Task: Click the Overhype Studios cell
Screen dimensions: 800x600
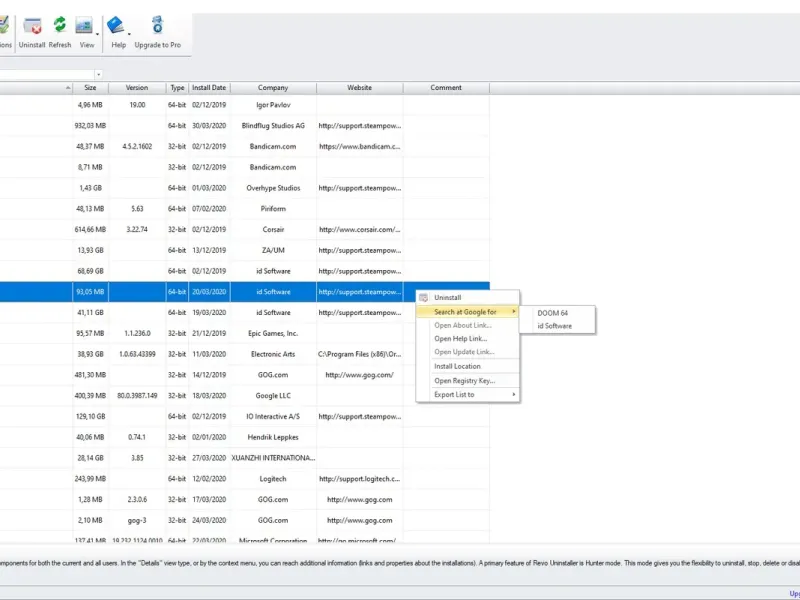Action: (x=273, y=188)
